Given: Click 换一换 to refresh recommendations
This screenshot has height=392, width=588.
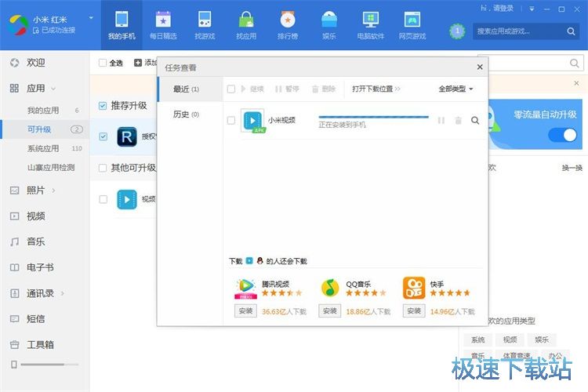Looking at the screenshot, I should 572,168.
